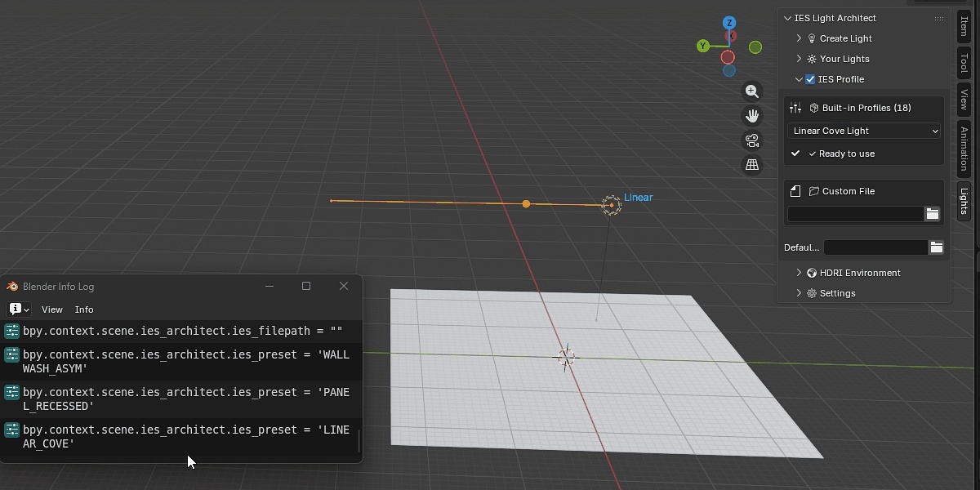Open the Info Log editor type dropdown
The width and height of the screenshot is (980, 490).
tap(20, 310)
